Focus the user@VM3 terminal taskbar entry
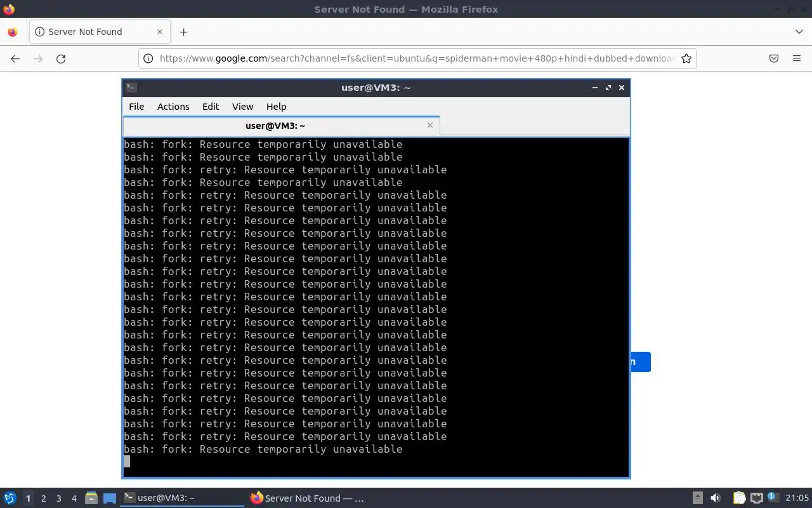 [183, 498]
